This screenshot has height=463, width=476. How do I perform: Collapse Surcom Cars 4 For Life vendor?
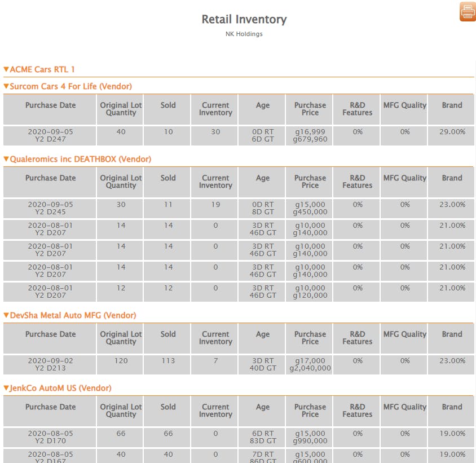point(68,86)
